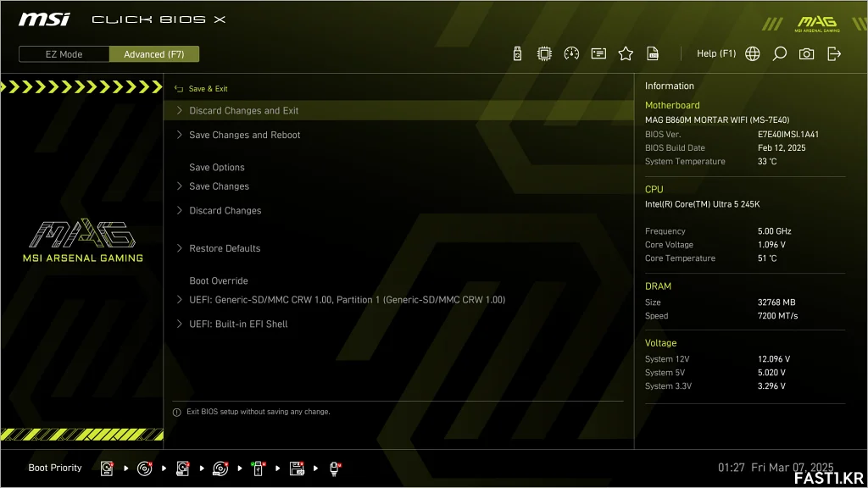Open the M-Flash USB BIOS update icon
Image resolution: width=868 pixels, height=488 pixels.
pyautogui.click(x=517, y=53)
